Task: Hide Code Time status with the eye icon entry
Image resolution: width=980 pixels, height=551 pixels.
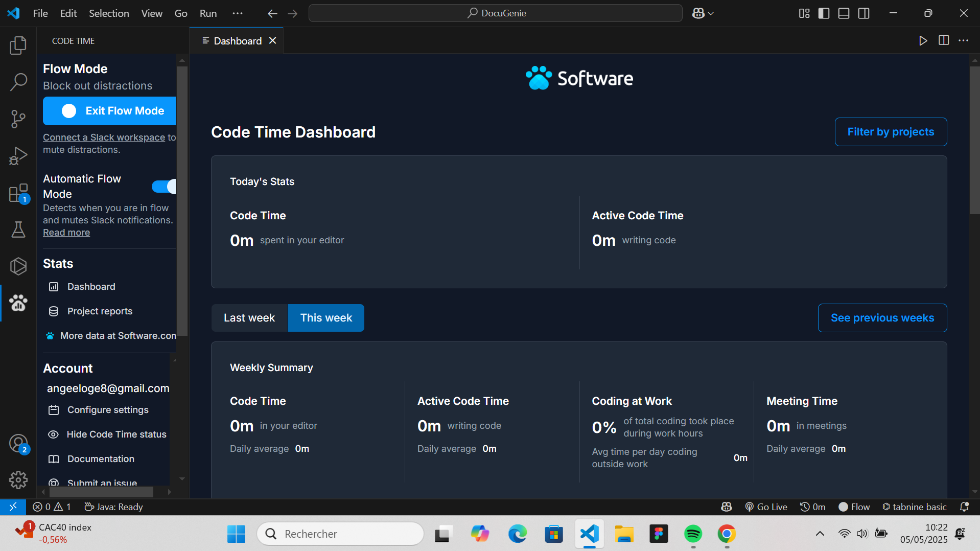Action: point(107,434)
